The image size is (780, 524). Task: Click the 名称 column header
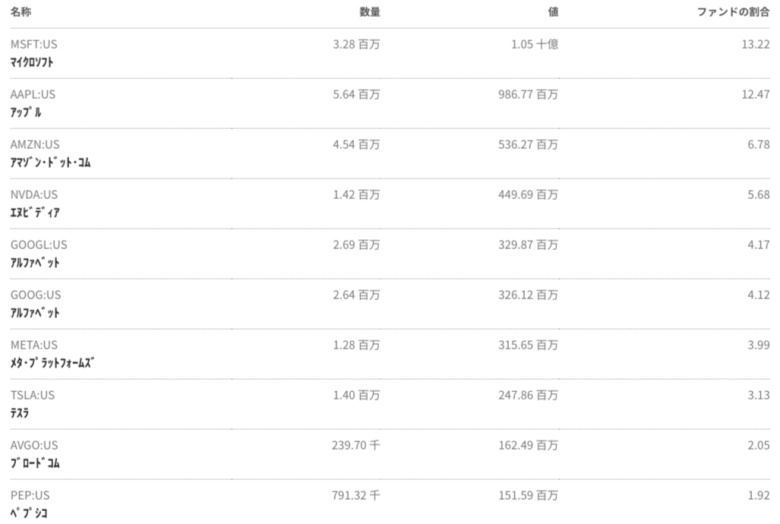[21, 12]
